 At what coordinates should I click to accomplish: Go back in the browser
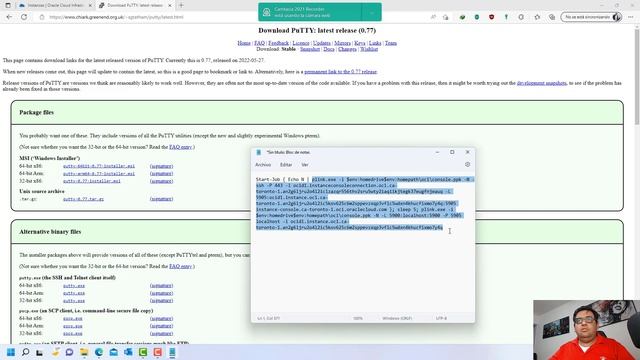(9, 17)
